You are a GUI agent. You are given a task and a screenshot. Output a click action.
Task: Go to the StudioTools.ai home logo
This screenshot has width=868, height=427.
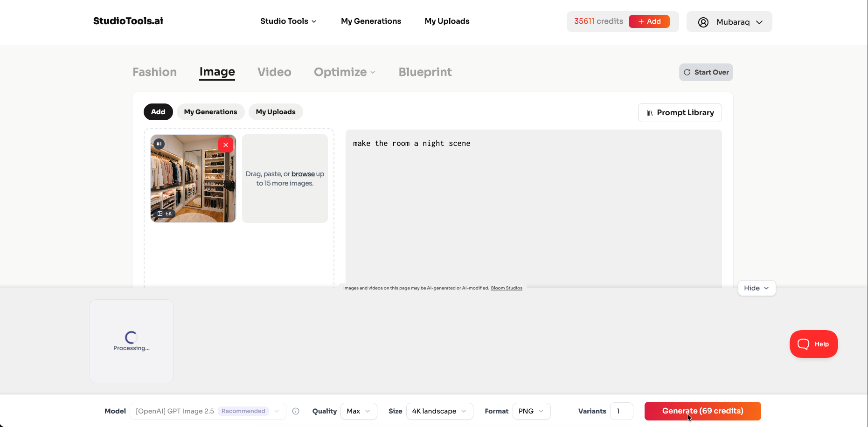tap(128, 21)
